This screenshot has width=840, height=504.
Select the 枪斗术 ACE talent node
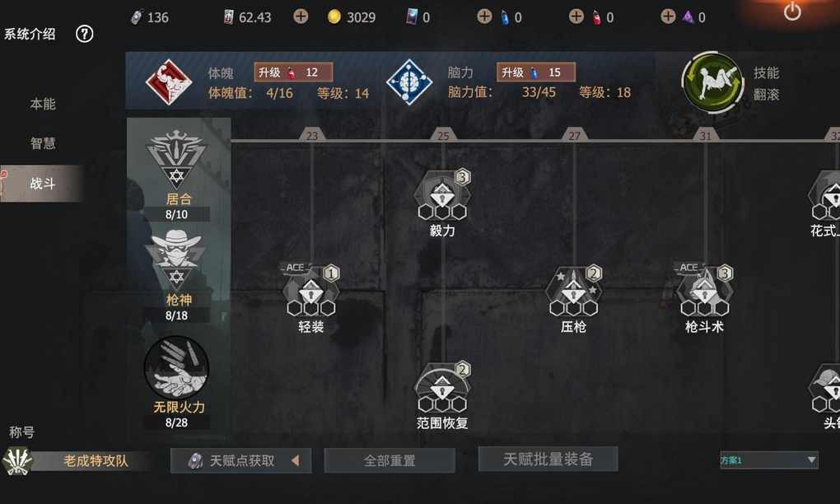[705, 293]
